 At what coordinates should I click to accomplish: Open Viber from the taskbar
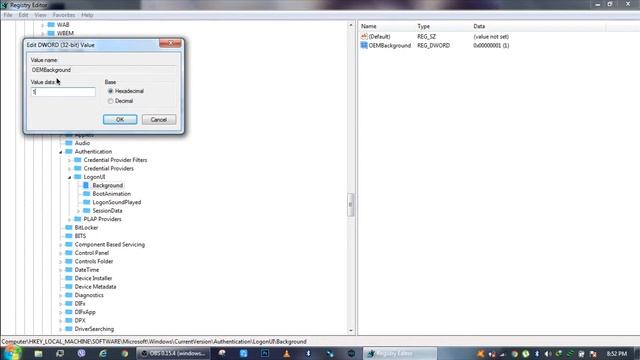pyautogui.click(x=81, y=353)
